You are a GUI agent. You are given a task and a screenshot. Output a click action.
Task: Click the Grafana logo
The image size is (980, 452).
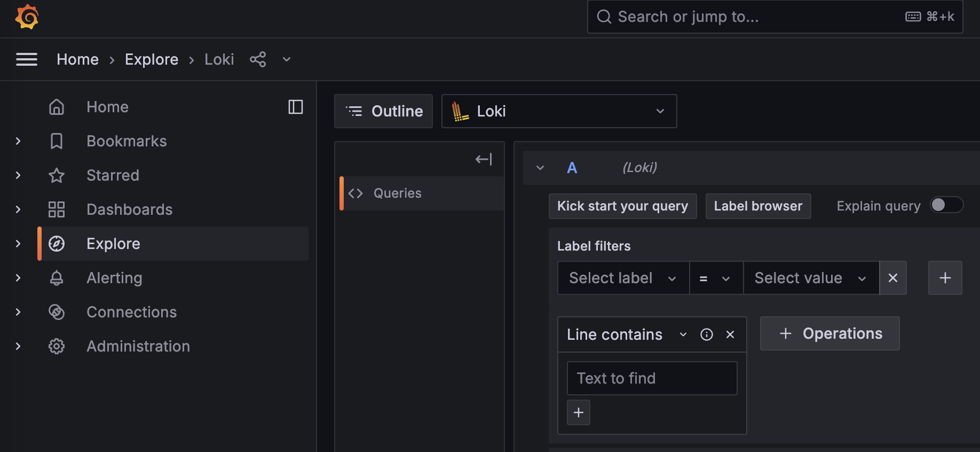27,17
